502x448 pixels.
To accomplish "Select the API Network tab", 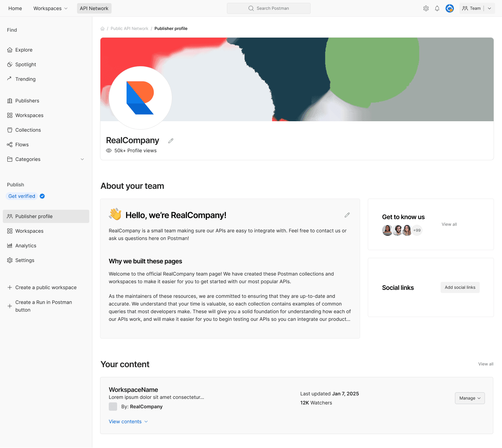I will 94,8.
